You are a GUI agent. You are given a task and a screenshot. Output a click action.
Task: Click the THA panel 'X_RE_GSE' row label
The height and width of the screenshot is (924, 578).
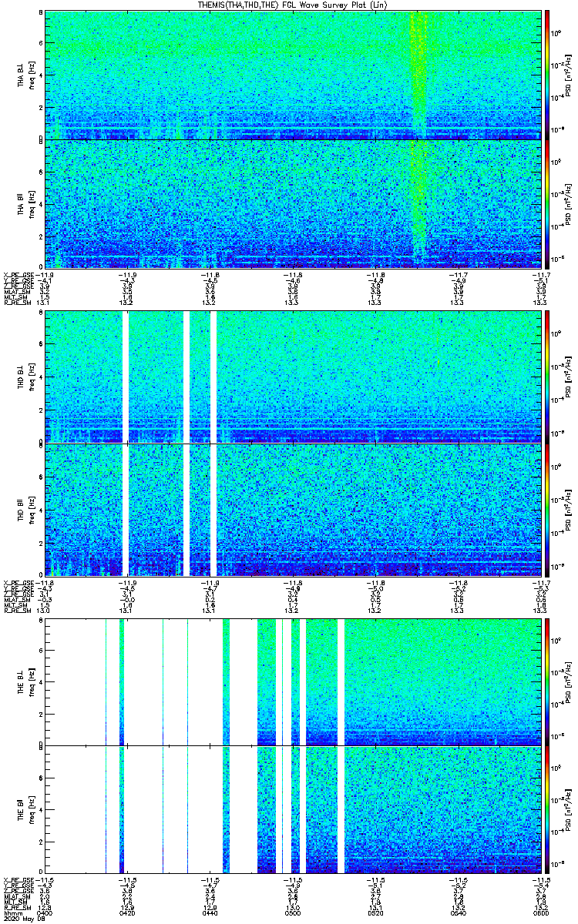(18, 274)
